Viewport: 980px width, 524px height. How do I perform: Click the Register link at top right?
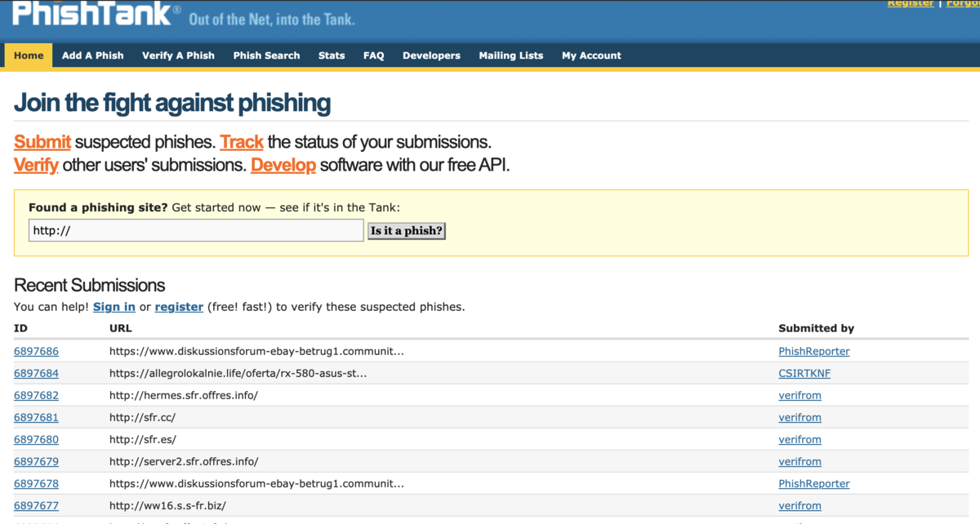coord(911,3)
